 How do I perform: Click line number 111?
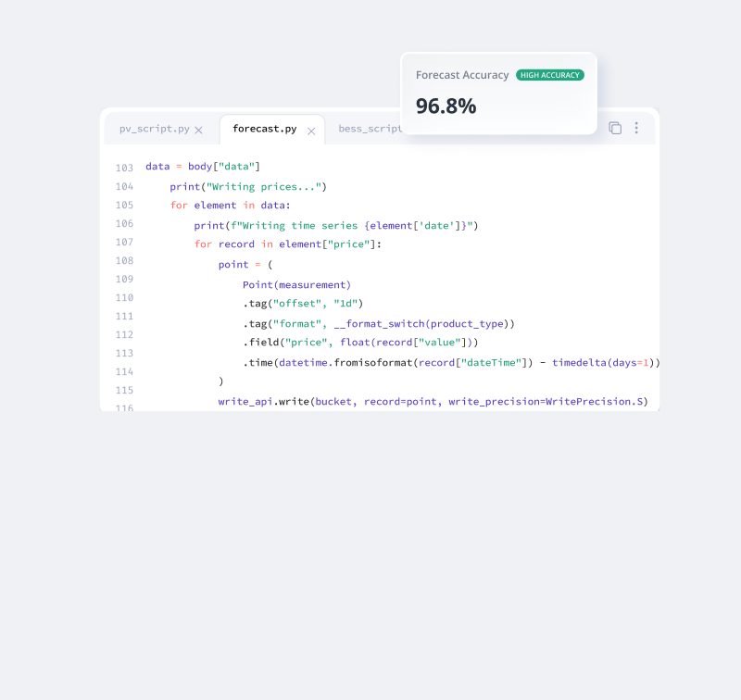click(x=124, y=316)
